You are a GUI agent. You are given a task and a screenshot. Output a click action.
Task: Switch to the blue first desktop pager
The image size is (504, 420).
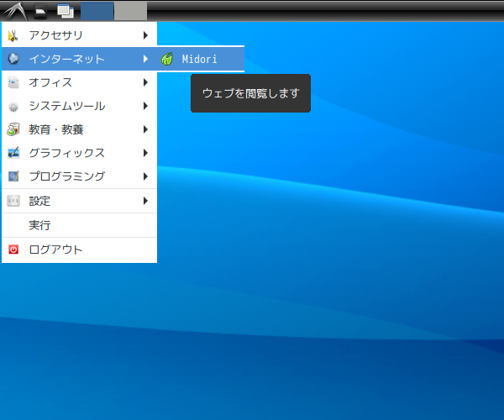click(x=97, y=11)
